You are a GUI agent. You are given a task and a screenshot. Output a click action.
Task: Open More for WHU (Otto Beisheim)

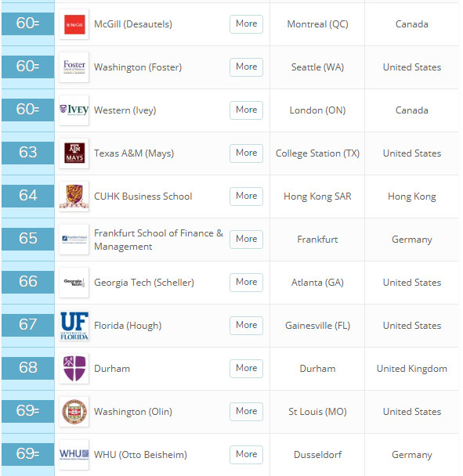point(247,455)
